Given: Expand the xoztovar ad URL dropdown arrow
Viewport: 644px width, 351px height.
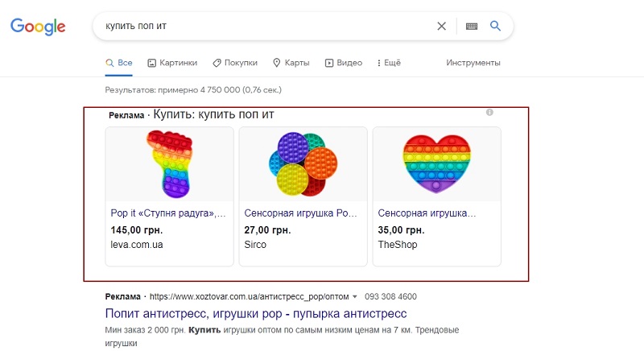Looking at the screenshot, I should coord(355,296).
